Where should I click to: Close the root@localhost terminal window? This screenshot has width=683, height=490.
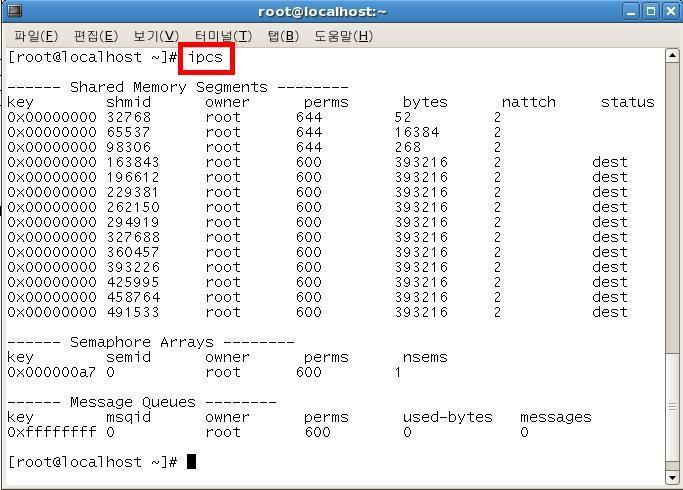(671, 11)
